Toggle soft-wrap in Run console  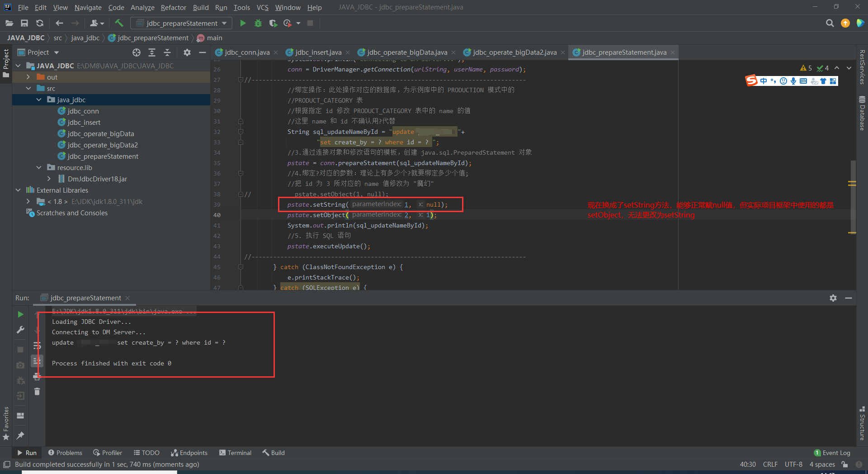click(x=37, y=346)
